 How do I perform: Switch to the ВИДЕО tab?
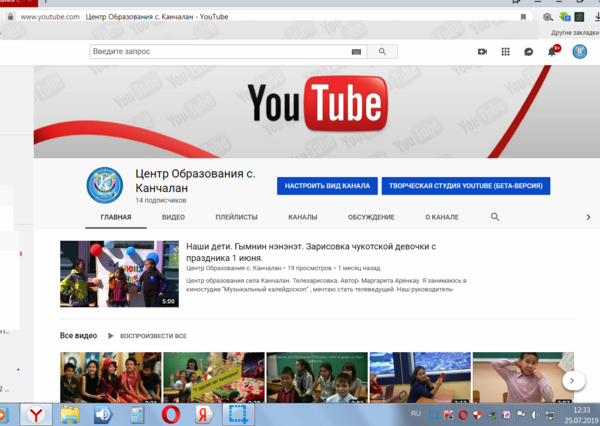tap(173, 217)
